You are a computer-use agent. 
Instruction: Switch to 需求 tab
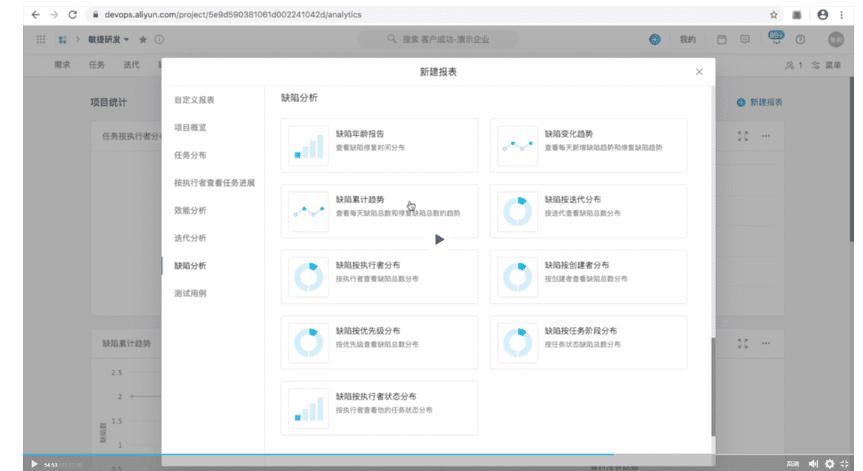coord(62,65)
